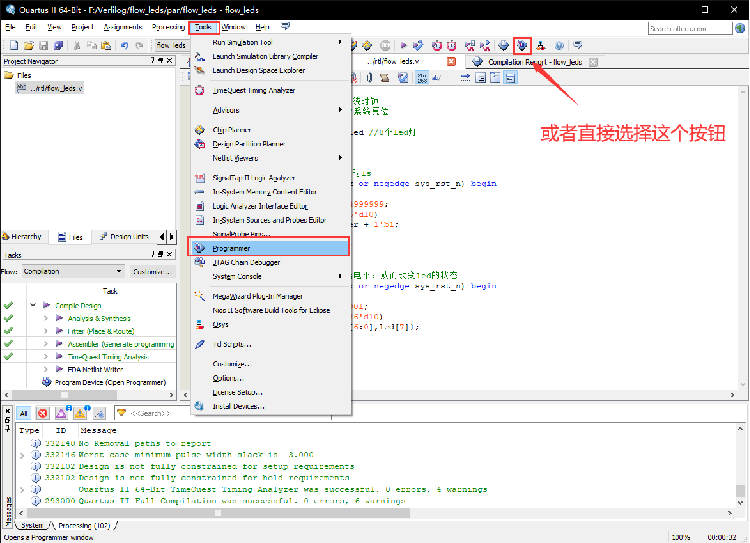Click the hierarchy tree icon after Programmer
Viewport: 750px width, 543px height.
point(540,45)
